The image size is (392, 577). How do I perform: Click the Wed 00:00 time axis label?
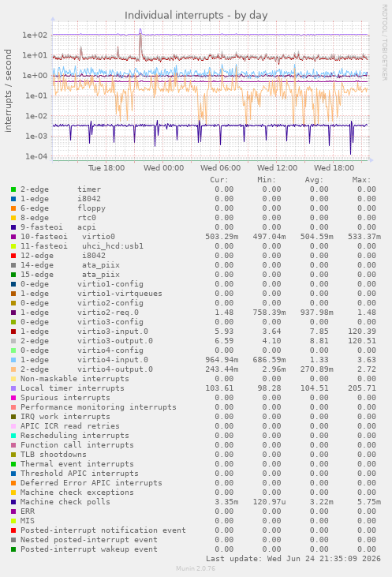(163, 168)
